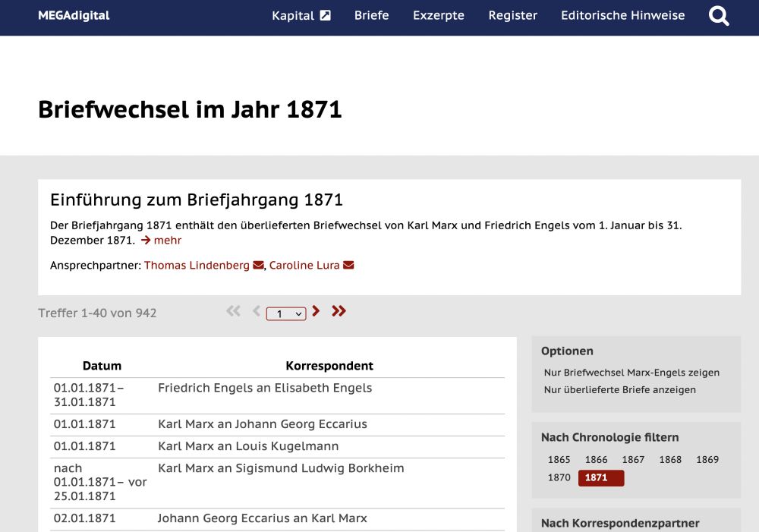Click the arrow icon before mehr
The image size is (759, 532).
click(146, 240)
